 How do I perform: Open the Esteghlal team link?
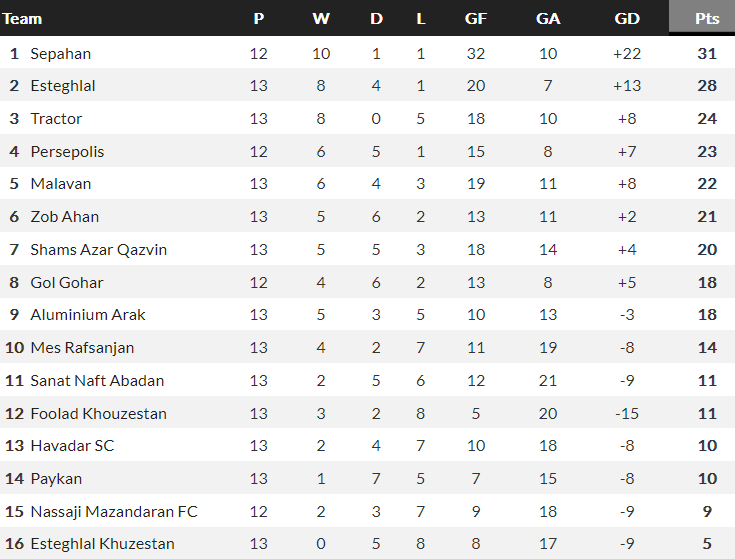point(63,86)
